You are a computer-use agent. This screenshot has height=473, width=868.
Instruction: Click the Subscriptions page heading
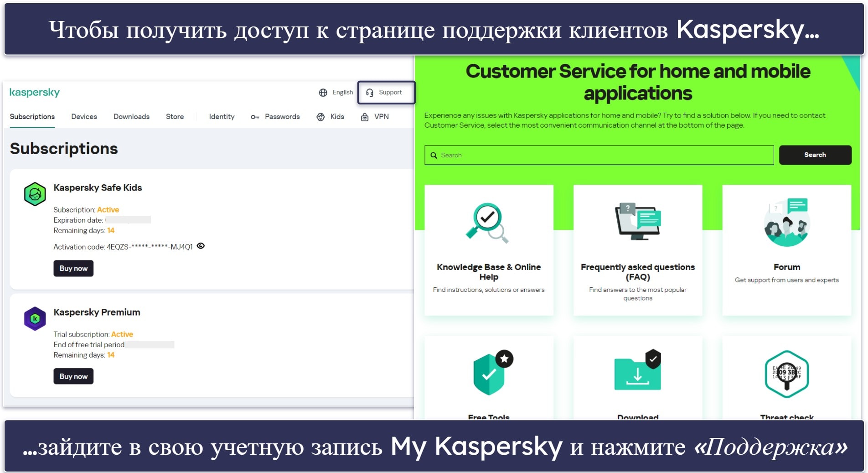[x=64, y=149]
